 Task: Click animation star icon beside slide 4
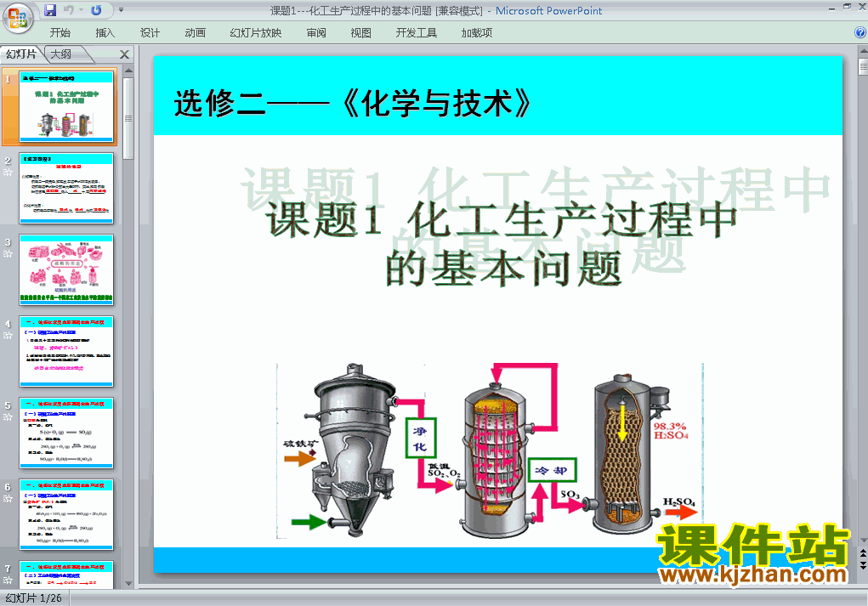(x=8, y=336)
